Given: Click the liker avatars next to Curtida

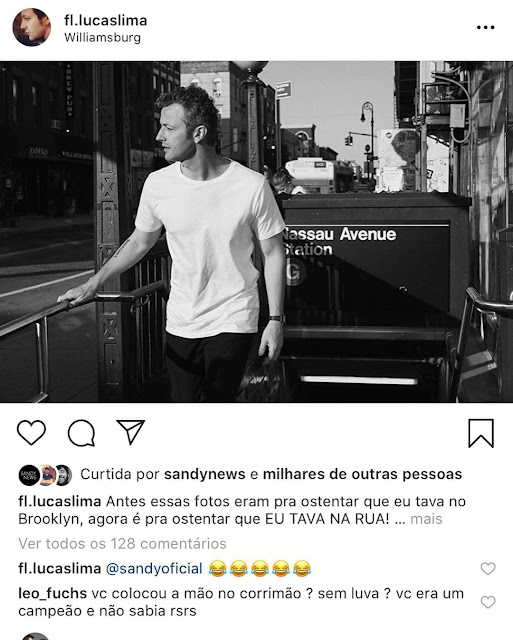Looking at the screenshot, I should (x=45, y=475).
